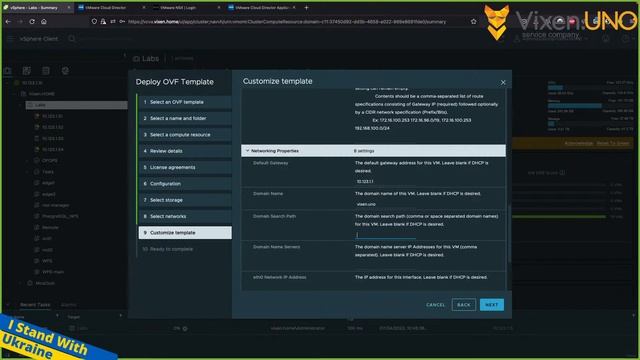
Task: Collapse the Networking Properties section
Action: point(247,151)
